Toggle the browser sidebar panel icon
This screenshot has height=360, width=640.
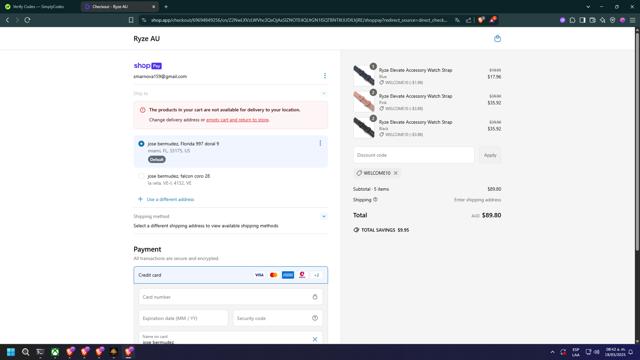click(x=582, y=20)
